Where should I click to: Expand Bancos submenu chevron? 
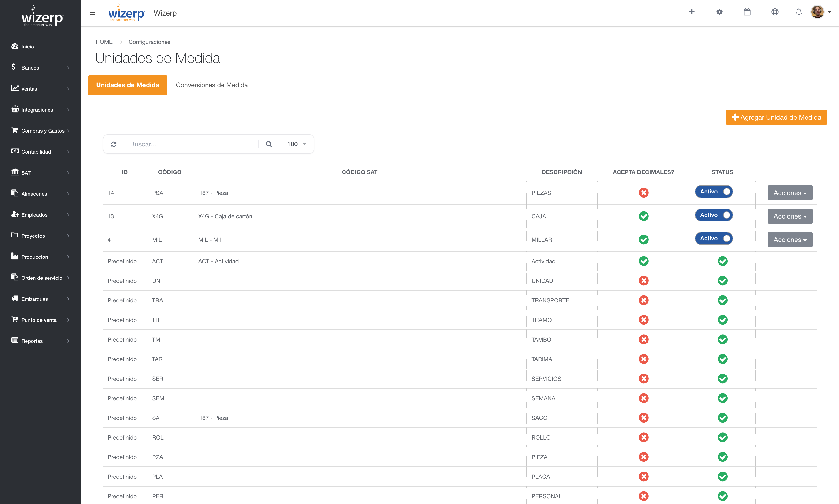[68, 68]
